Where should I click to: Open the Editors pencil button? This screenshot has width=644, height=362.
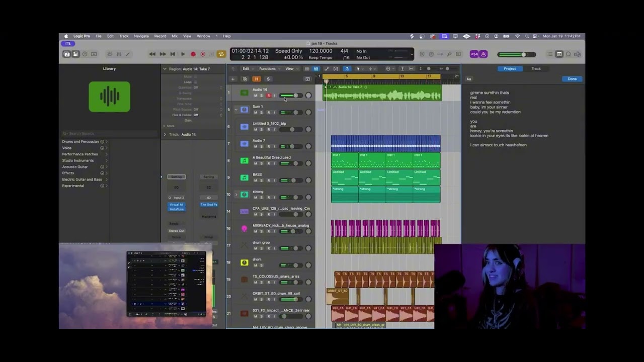point(128,54)
